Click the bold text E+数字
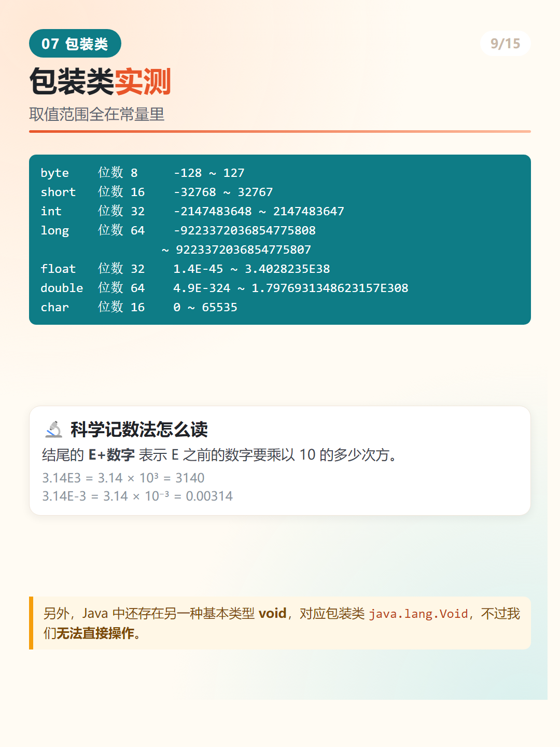This screenshot has width=560, height=747. [x=111, y=455]
